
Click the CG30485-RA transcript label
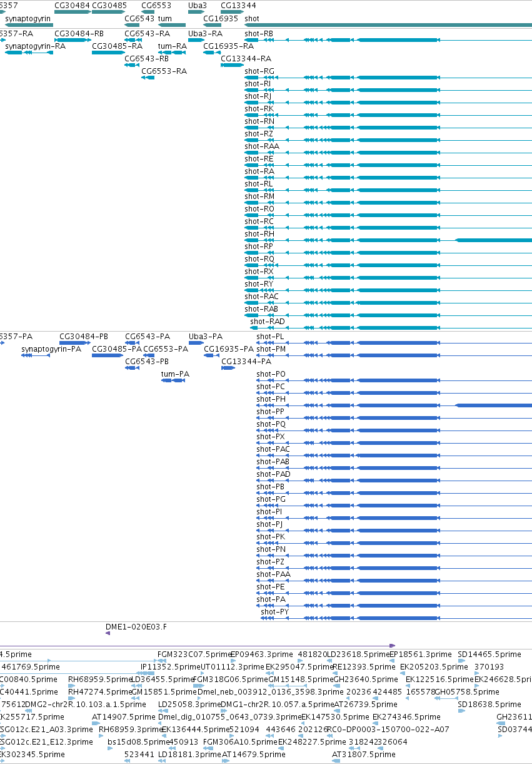(x=117, y=46)
